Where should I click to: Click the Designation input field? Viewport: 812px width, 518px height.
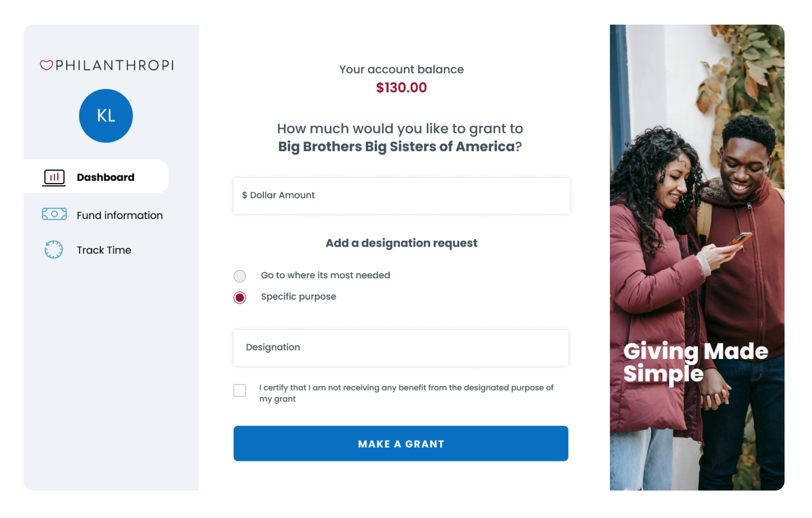401,348
